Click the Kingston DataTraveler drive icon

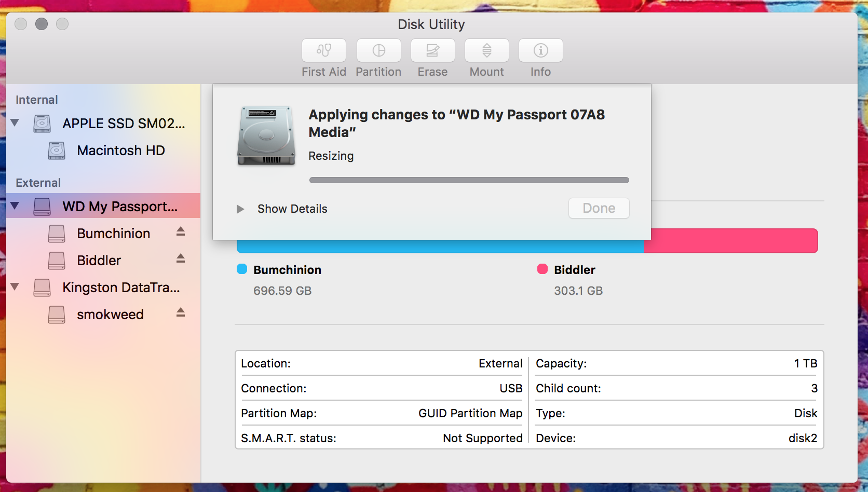click(42, 287)
